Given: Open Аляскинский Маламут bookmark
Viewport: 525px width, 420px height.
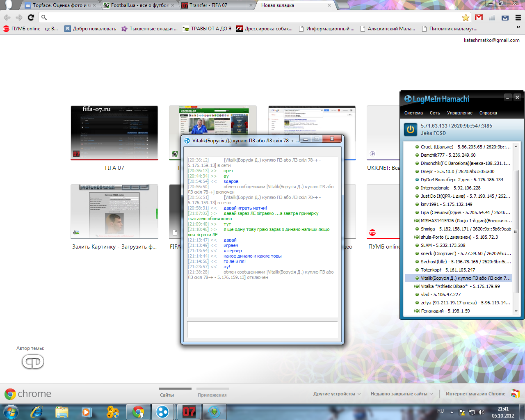Looking at the screenshot, I should pos(388,29).
